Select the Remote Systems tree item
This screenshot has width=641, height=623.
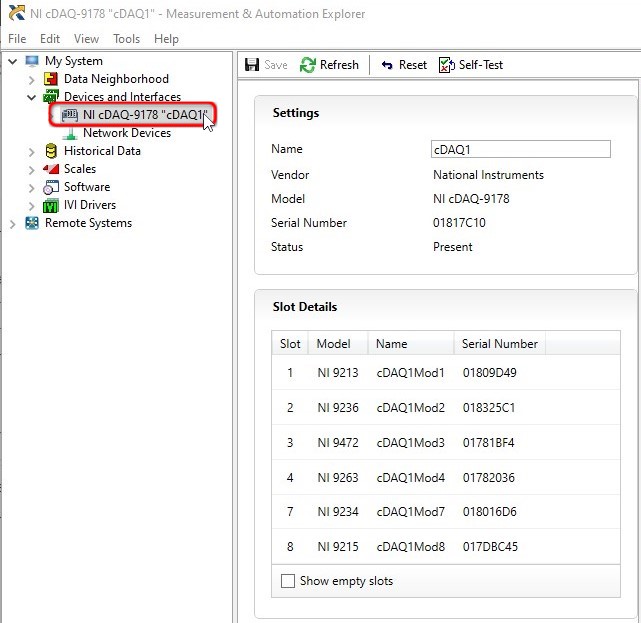tap(88, 223)
